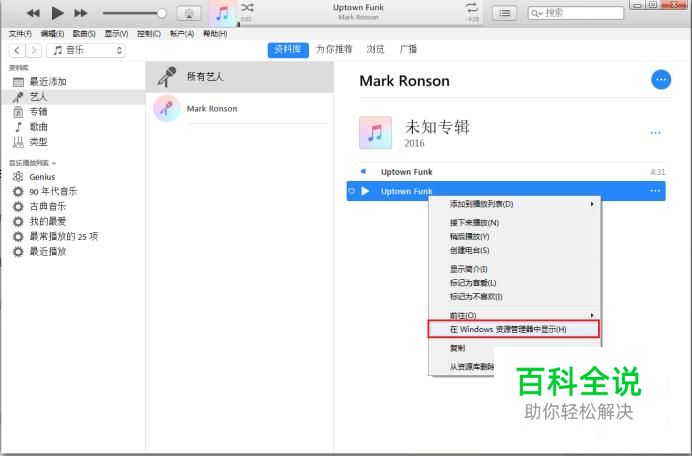Expand 添加到播放列表(D) submenu

(515, 204)
